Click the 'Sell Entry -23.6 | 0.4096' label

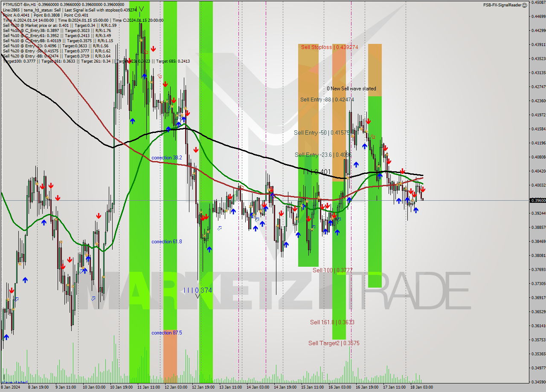[323, 155]
